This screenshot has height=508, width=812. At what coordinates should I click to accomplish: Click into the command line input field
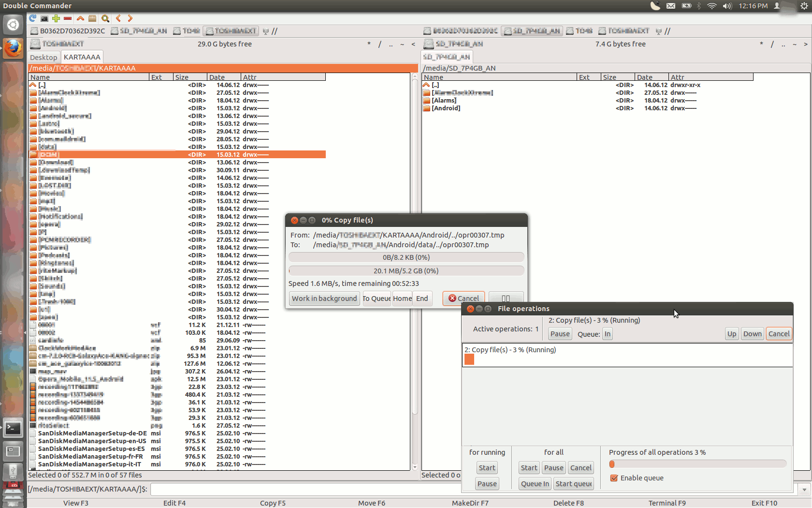coord(474,490)
